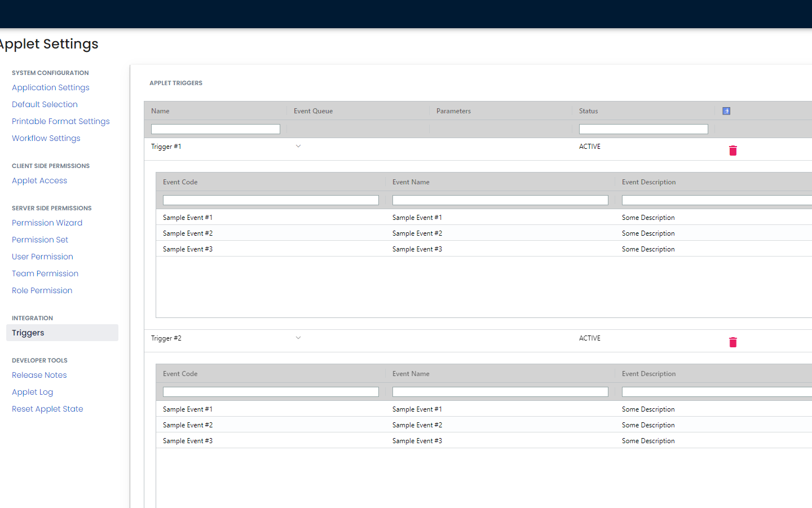Launch the Permission Wizard
The width and height of the screenshot is (812, 508).
pyautogui.click(x=47, y=223)
